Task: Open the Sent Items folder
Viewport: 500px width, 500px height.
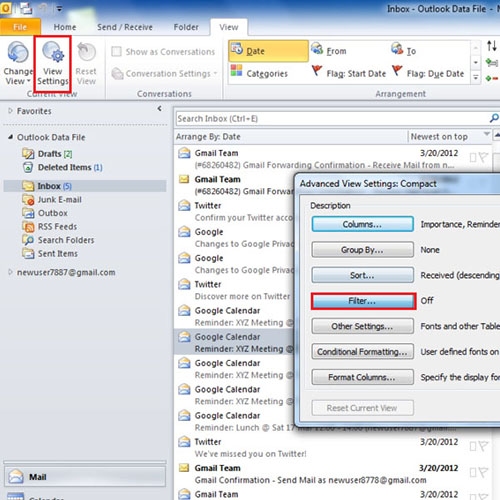Action: point(50,253)
